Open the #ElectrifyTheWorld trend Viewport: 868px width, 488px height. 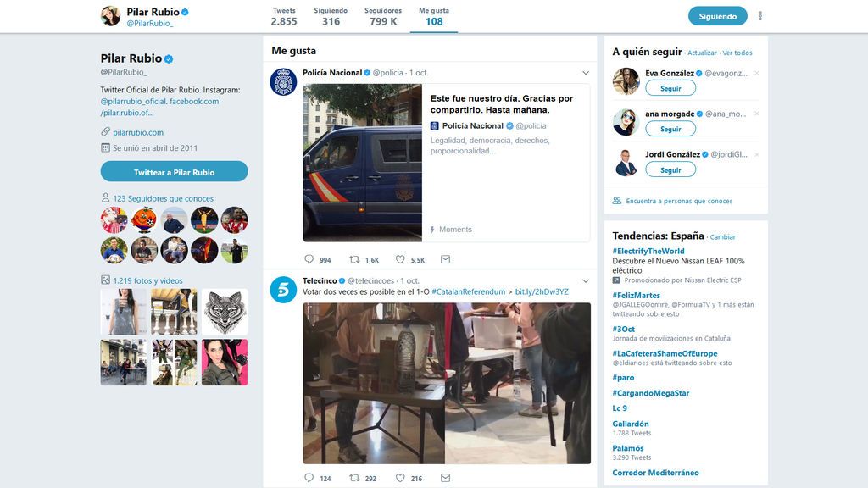click(x=648, y=251)
